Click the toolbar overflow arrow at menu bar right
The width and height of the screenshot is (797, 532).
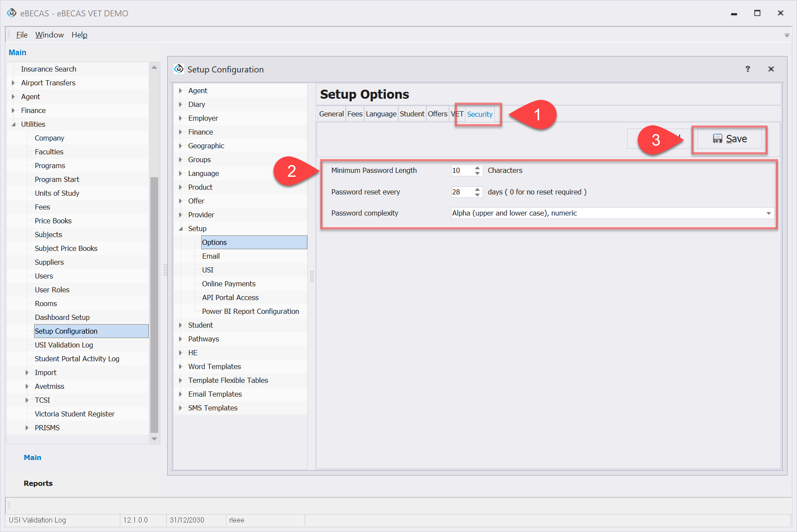787,35
